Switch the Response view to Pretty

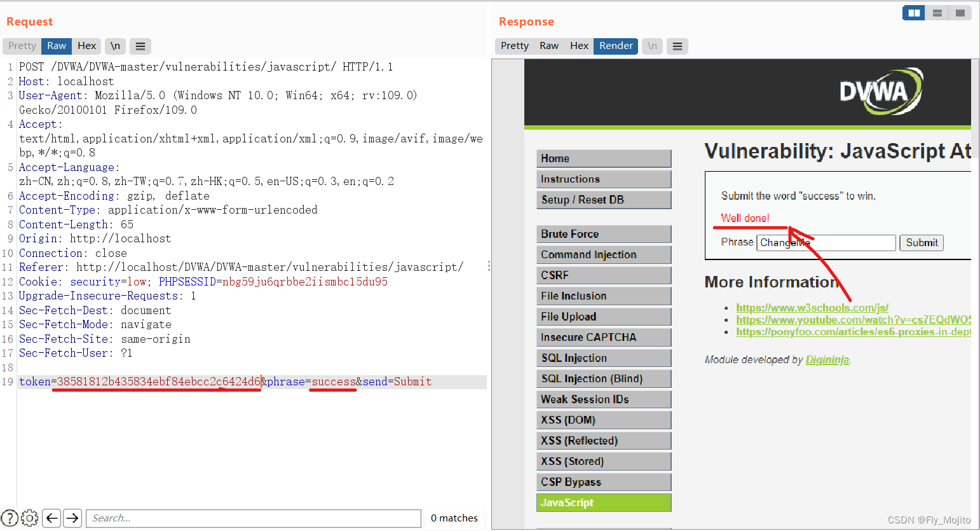514,46
